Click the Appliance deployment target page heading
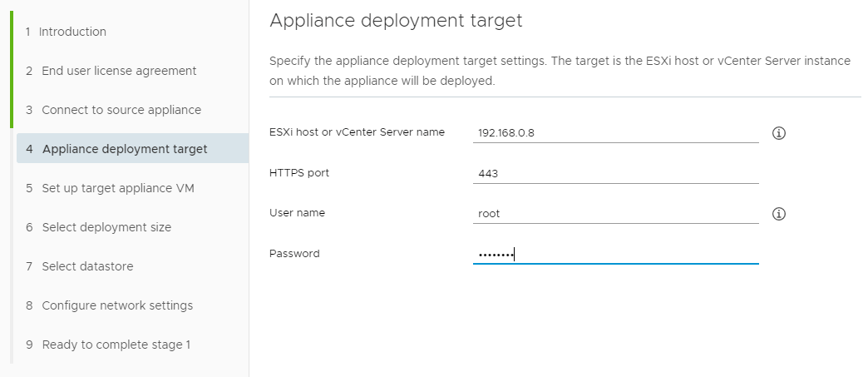 click(396, 21)
